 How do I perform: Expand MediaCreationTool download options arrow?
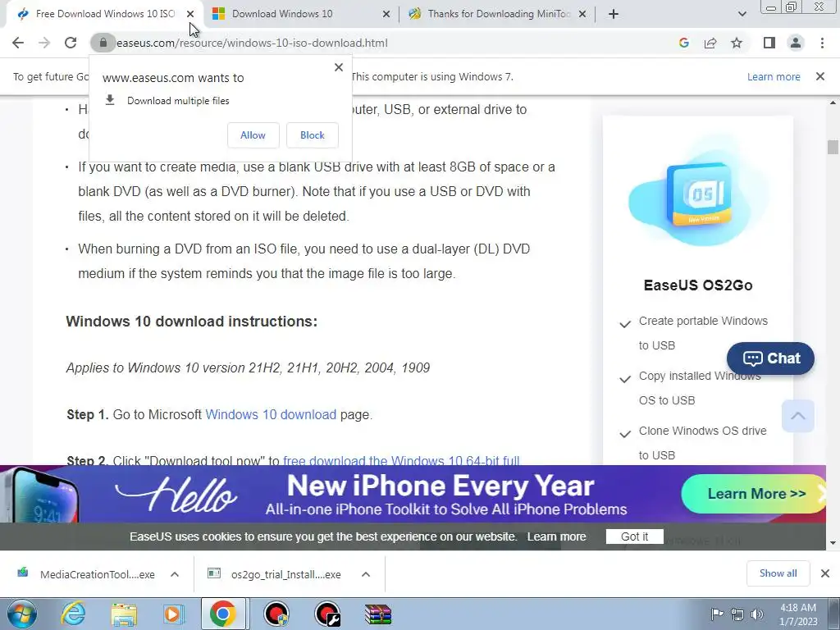175,574
